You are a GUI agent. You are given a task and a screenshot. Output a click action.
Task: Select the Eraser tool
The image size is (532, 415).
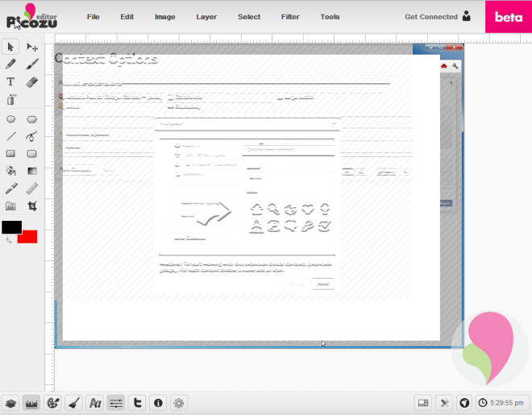point(32,81)
